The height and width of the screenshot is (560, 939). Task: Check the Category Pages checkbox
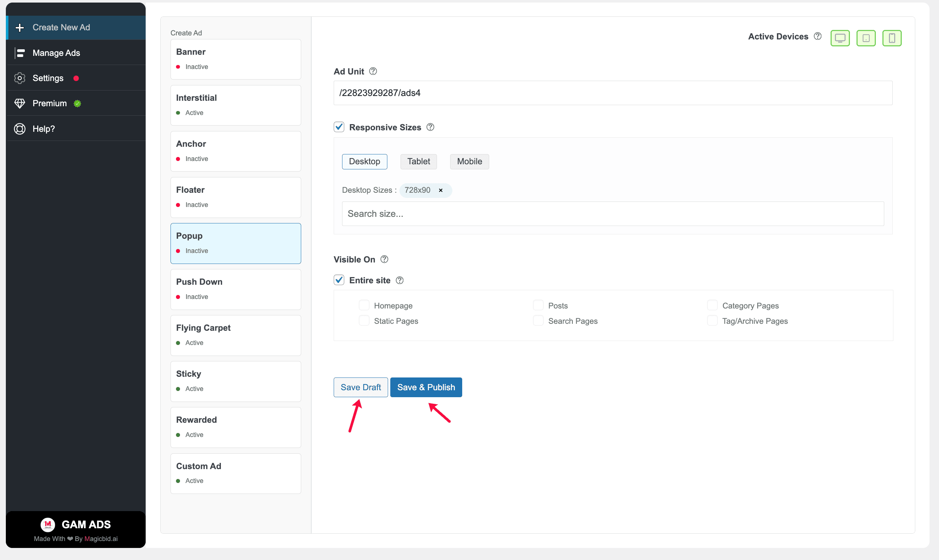pyautogui.click(x=712, y=305)
